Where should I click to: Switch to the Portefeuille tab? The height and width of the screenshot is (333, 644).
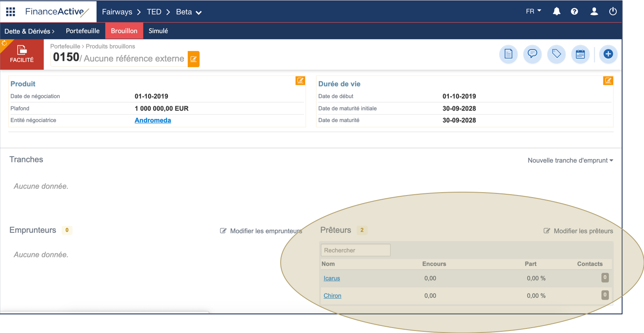point(82,31)
